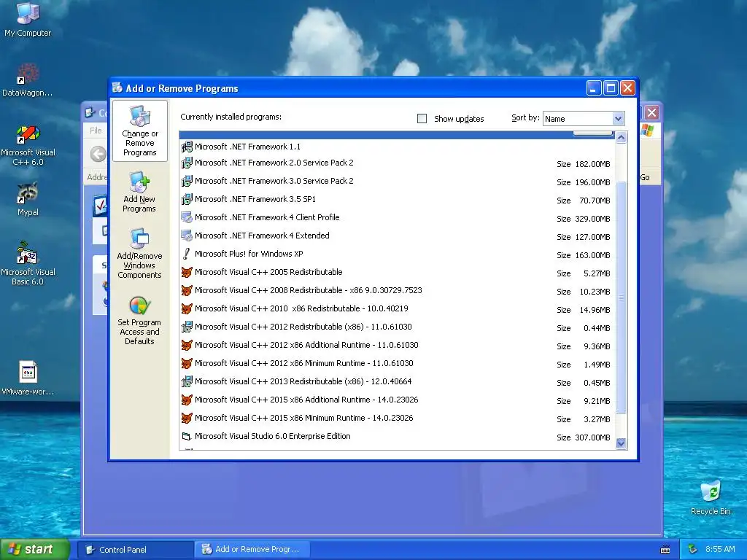
Task: Open VMware-wor... file on desktop
Action: pos(28,378)
